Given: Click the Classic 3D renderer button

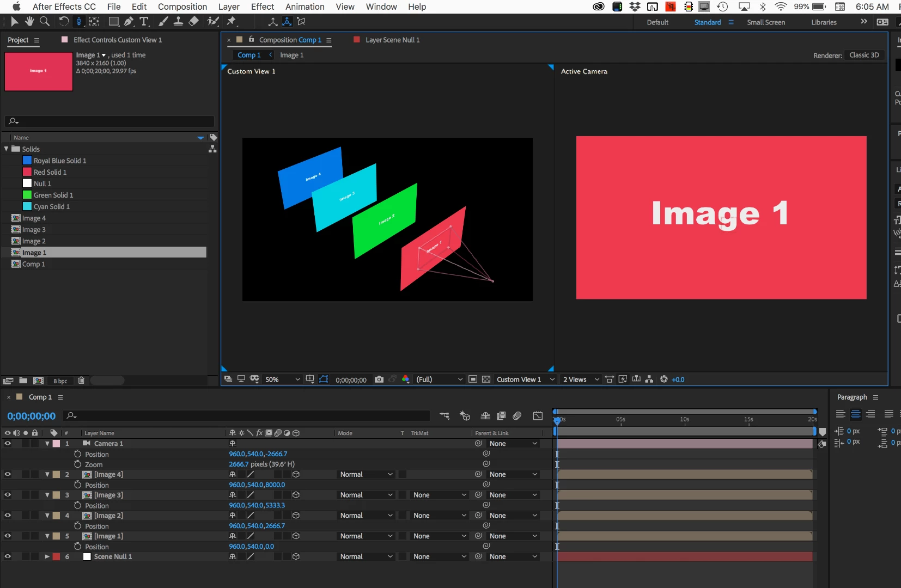Looking at the screenshot, I should tap(864, 55).
